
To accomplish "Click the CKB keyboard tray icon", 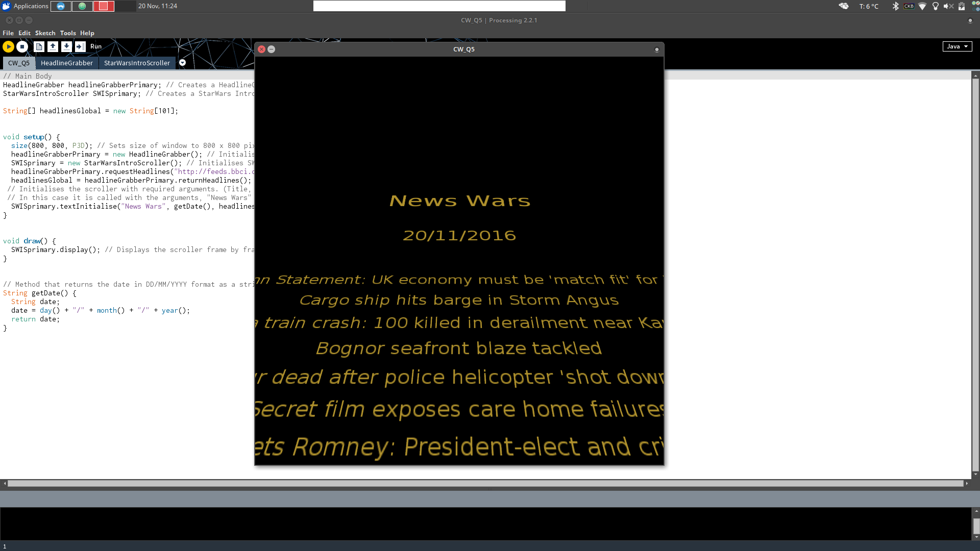I will coord(909,6).
